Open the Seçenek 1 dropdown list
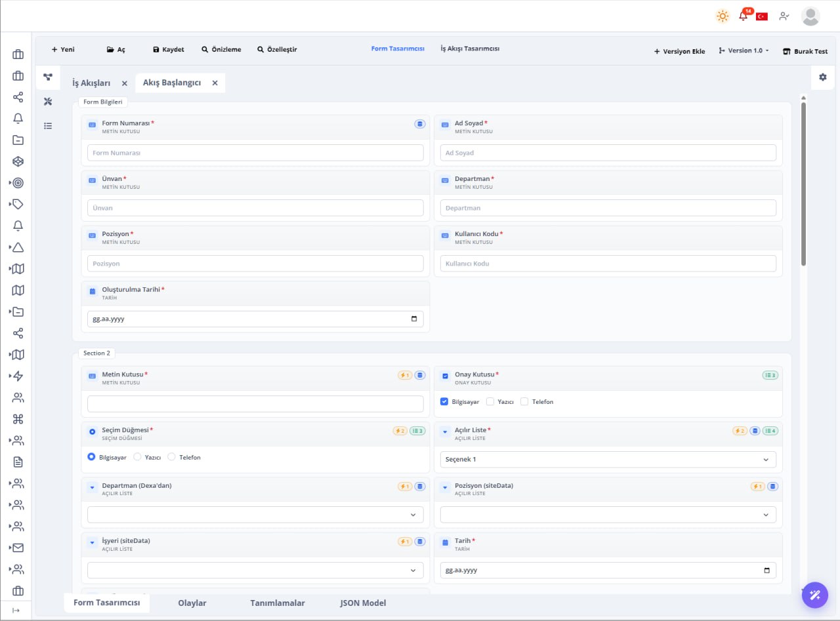840x621 pixels. click(x=608, y=460)
